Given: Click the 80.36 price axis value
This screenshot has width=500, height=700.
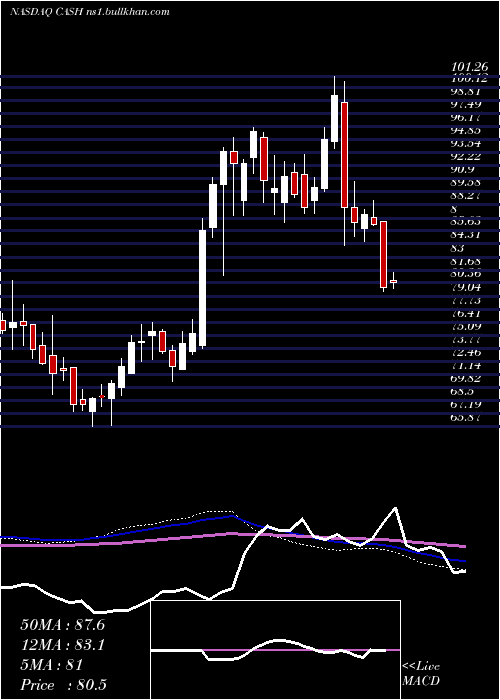Looking at the screenshot, I should 467,273.
